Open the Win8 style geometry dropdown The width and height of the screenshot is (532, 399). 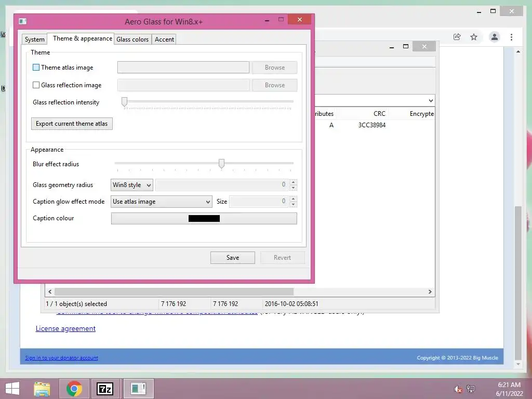point(132,185)
